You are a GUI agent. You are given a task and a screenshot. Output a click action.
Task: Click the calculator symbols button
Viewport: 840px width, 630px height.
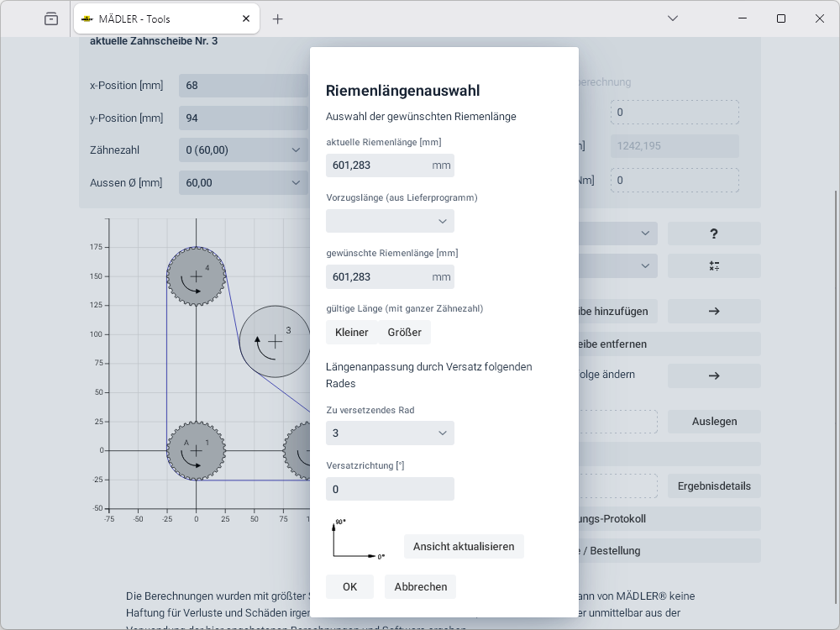[713, 265]
